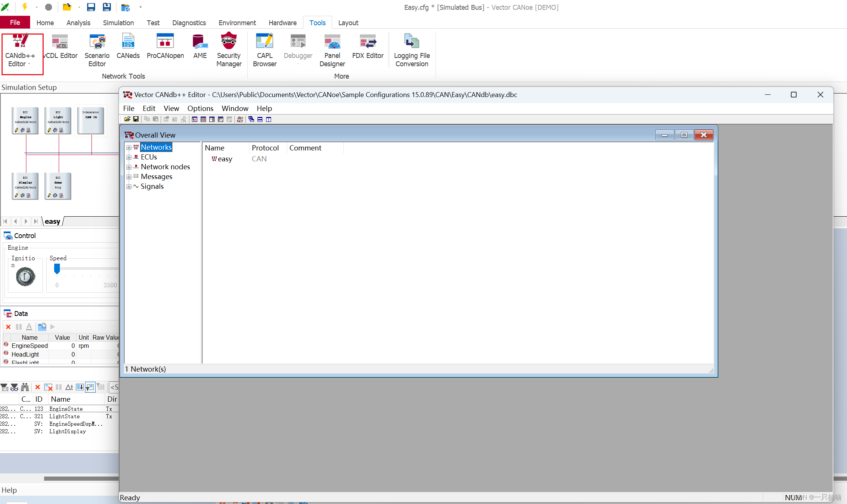Screen dimensions: 847x504
Task: Click the Value column header in the Data window
Action: click(62, 337)
